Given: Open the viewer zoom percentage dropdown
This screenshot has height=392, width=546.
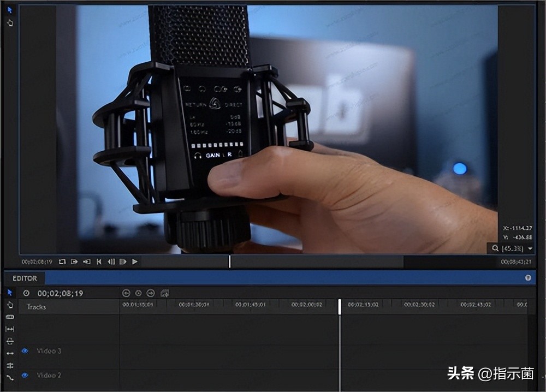Looking at the screenshot, I should tap(530, 248).
